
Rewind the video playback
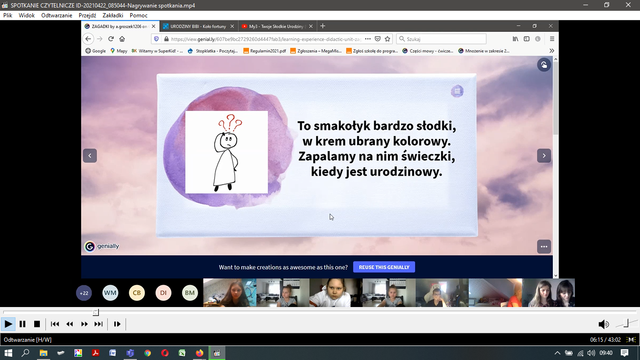pos(70,324)
